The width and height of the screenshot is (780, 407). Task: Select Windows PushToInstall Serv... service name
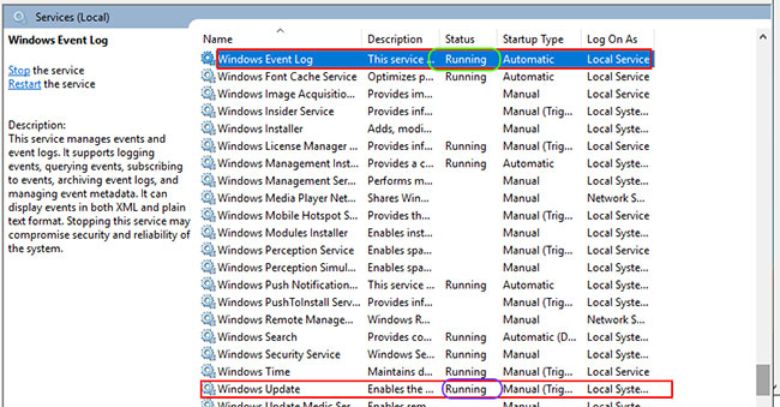289,303
